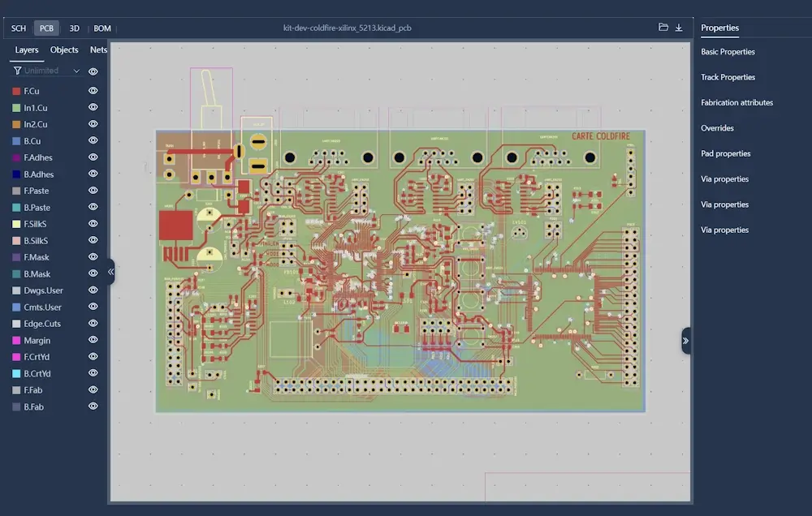Open the BOM tab
The height and width of the screenshot is (516, 812).
coord(102,28)
